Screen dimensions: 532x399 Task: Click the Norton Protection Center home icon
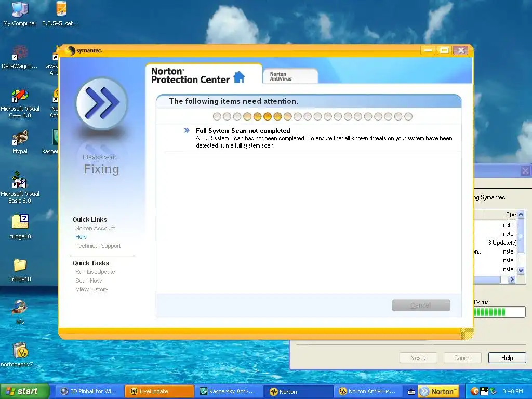[x=239, y=77]
